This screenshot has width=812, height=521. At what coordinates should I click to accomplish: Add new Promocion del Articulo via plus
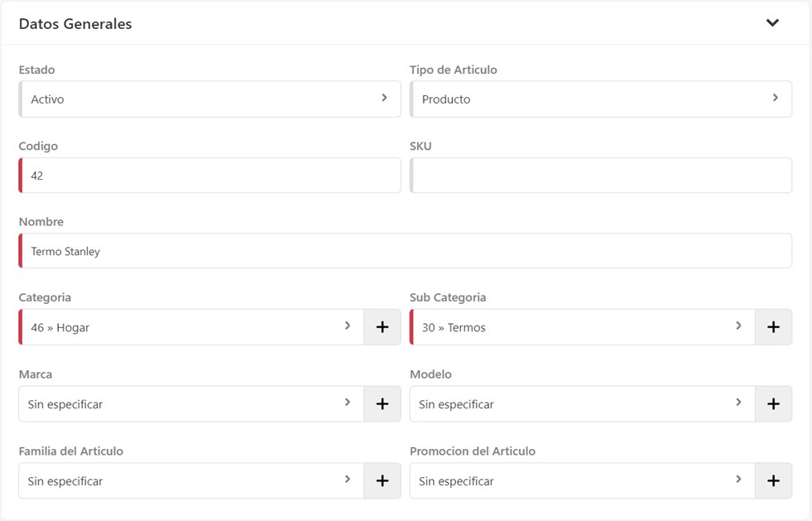[773, 481]
